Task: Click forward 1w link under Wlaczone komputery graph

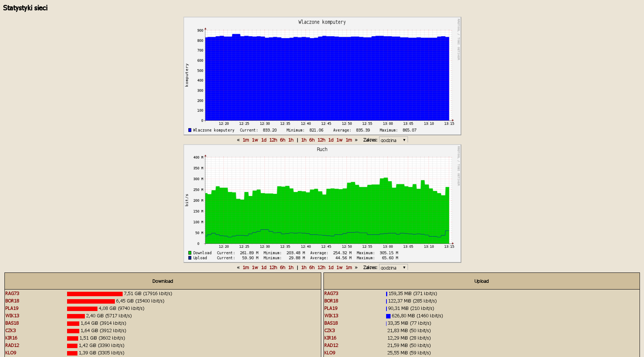Action: [339, 140]
